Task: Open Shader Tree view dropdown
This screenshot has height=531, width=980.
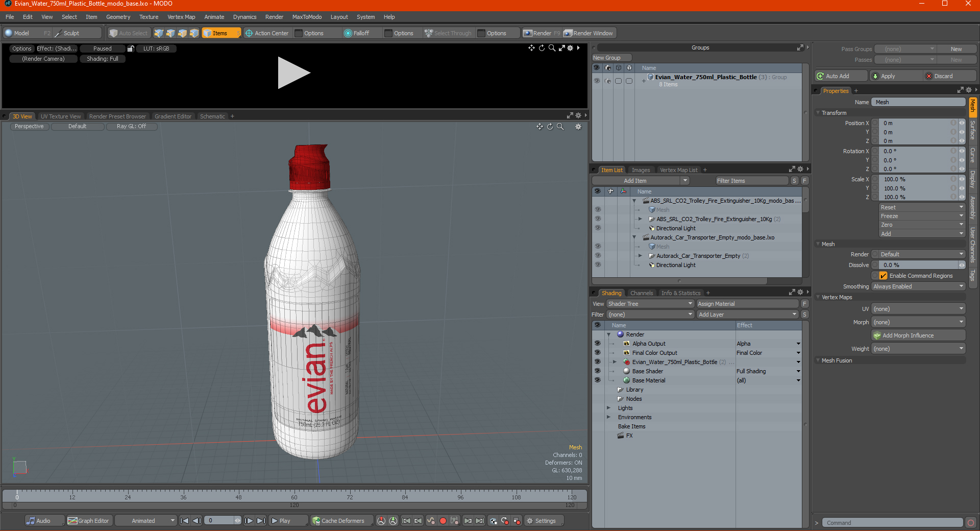Action: pyautogui.click(x=650, y=304)
